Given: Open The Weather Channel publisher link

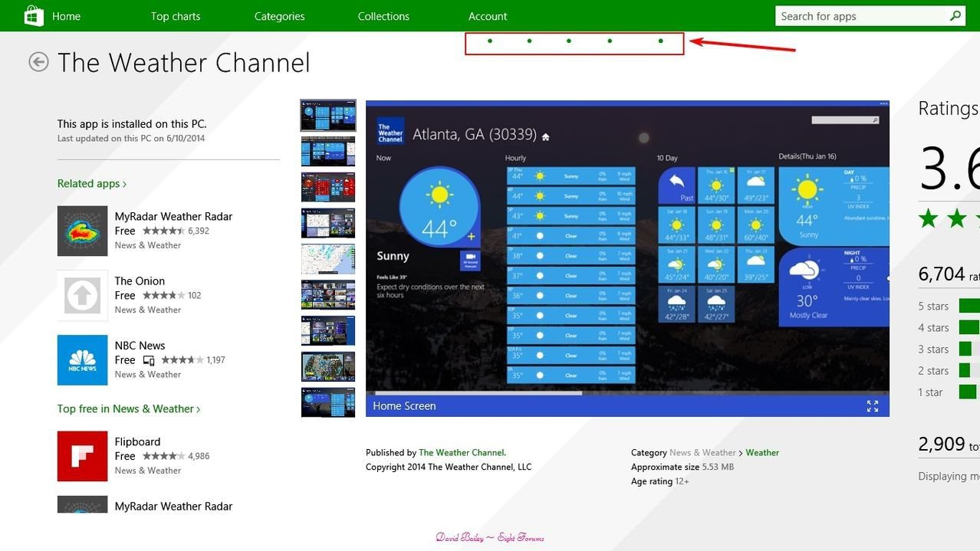Looking at the screenshot, I should [x=462, y=452].
